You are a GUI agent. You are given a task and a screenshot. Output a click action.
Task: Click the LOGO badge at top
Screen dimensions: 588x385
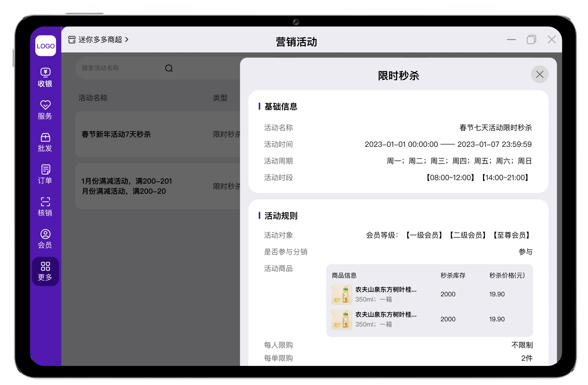click(45, 46)
